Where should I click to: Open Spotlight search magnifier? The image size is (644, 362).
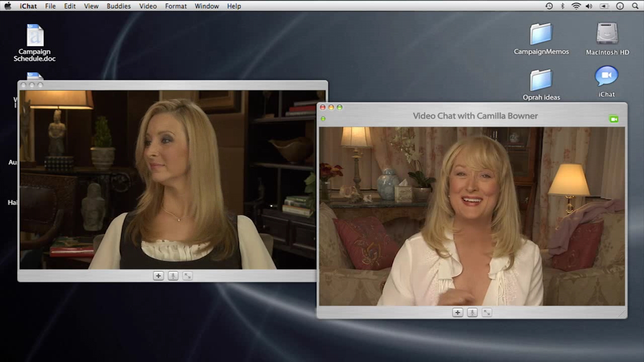[x=635, y=6]
